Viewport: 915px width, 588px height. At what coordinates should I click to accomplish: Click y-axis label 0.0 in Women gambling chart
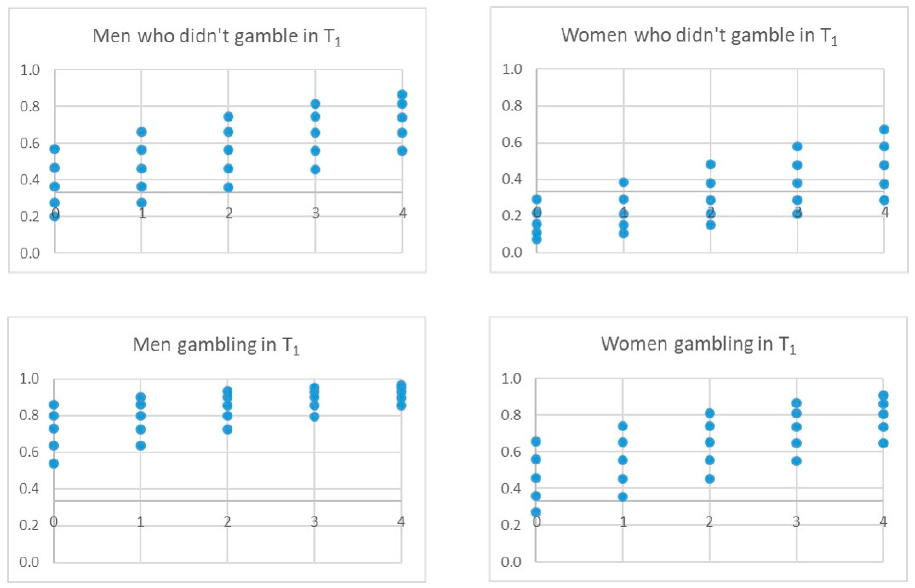tap(511, 562)
